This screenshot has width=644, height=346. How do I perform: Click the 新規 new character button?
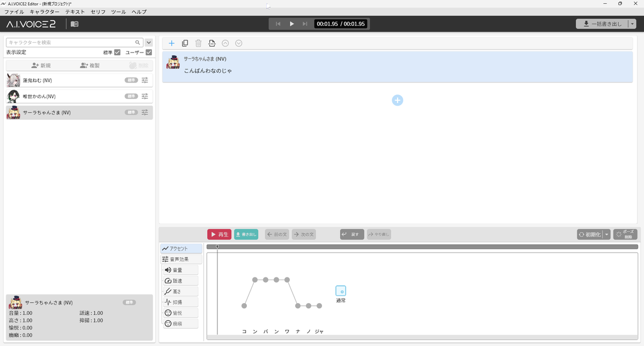(x=41, y=65)
